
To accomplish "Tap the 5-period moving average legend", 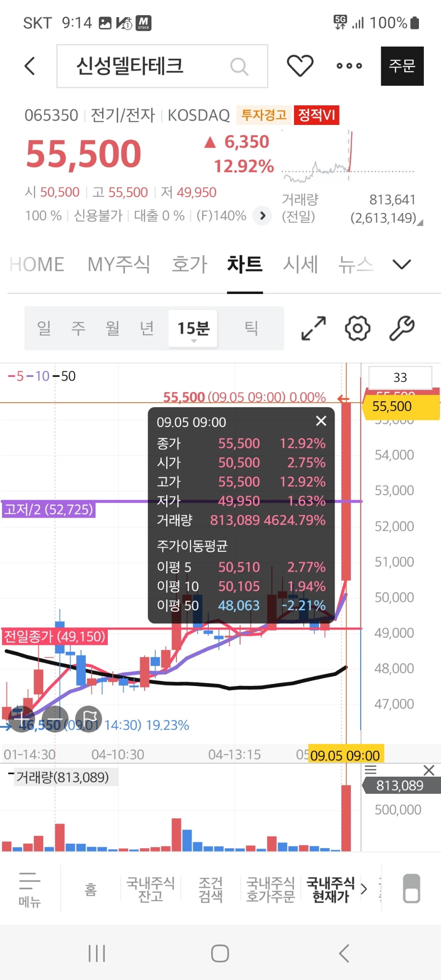I will pyautogui.click(x=16, y=376).
